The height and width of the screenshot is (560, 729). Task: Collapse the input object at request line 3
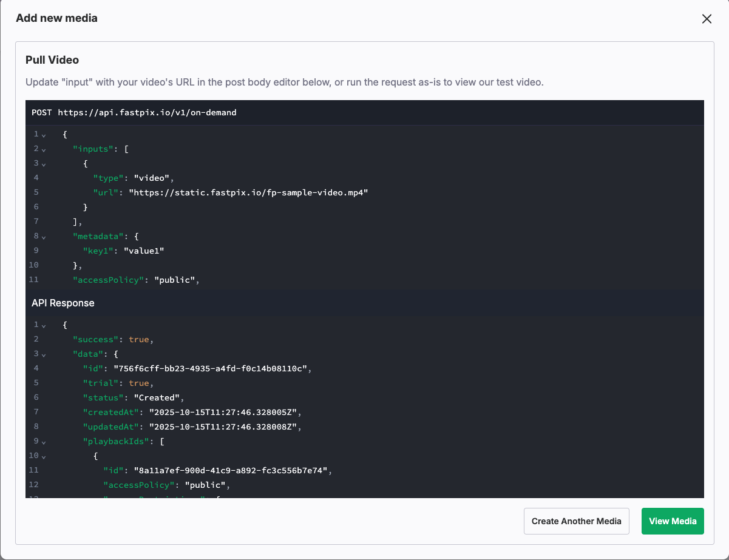tap(44, 164)
